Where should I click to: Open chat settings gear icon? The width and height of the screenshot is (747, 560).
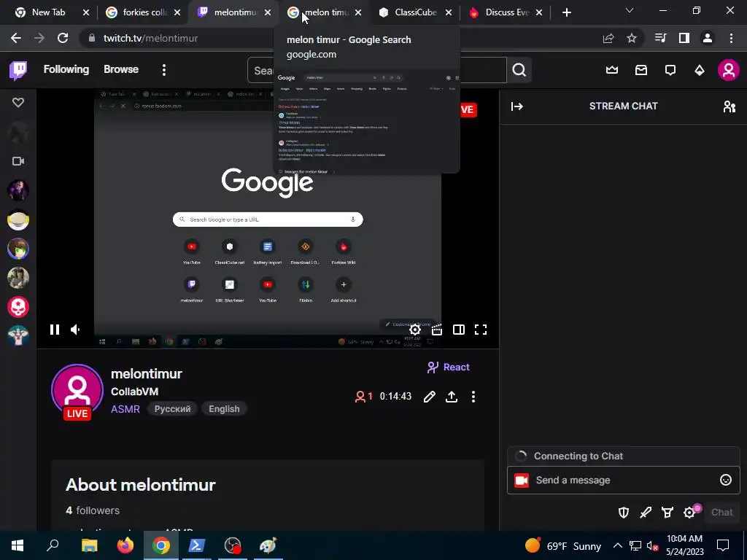click(x=689, y=513)
